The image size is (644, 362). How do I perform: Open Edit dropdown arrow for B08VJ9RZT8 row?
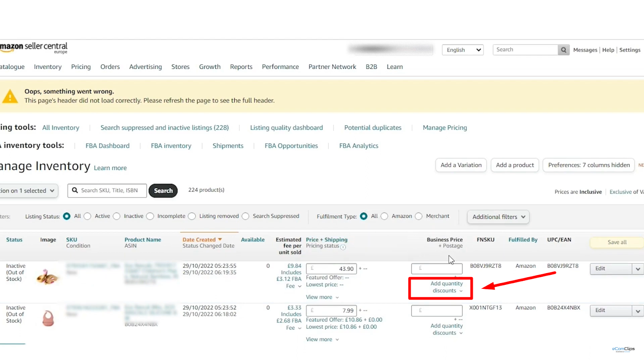638,269
